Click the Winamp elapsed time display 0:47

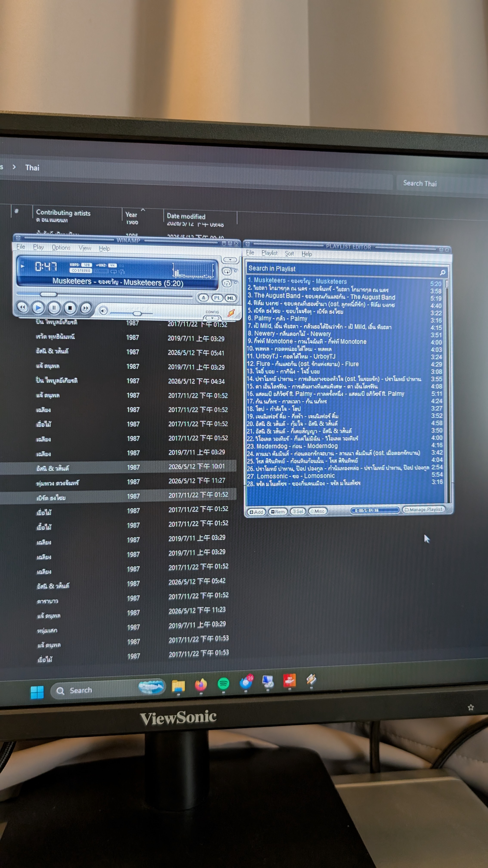(46, 267)
